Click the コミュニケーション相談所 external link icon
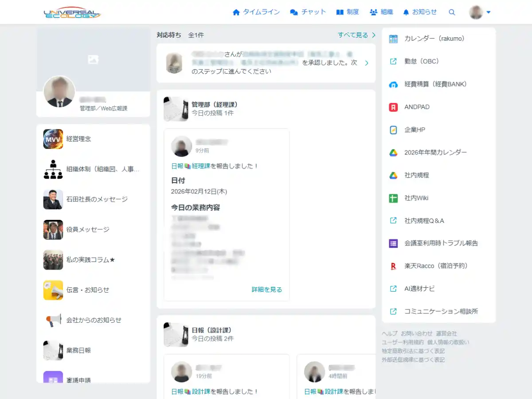 [393, 311]
